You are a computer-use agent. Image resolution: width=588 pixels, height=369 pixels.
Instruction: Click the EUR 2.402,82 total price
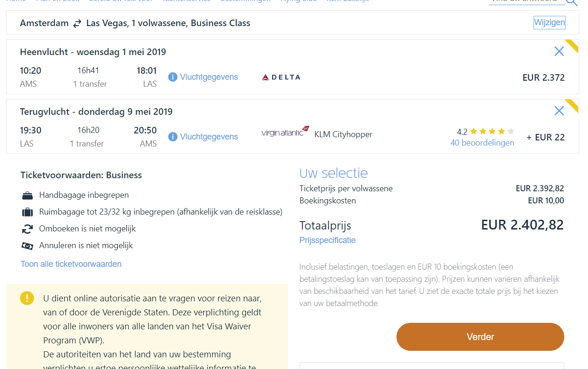point(522,225)
